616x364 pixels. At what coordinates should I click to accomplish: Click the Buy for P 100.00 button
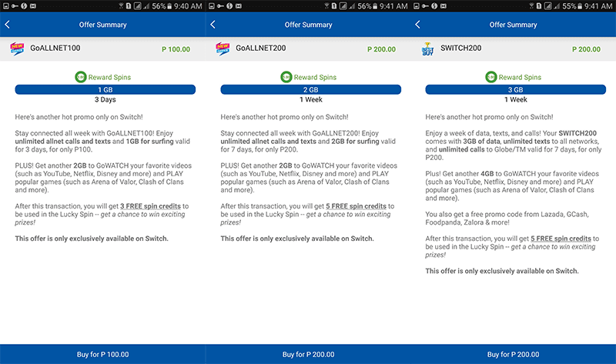pyautogui.click(x=102, y=354)
